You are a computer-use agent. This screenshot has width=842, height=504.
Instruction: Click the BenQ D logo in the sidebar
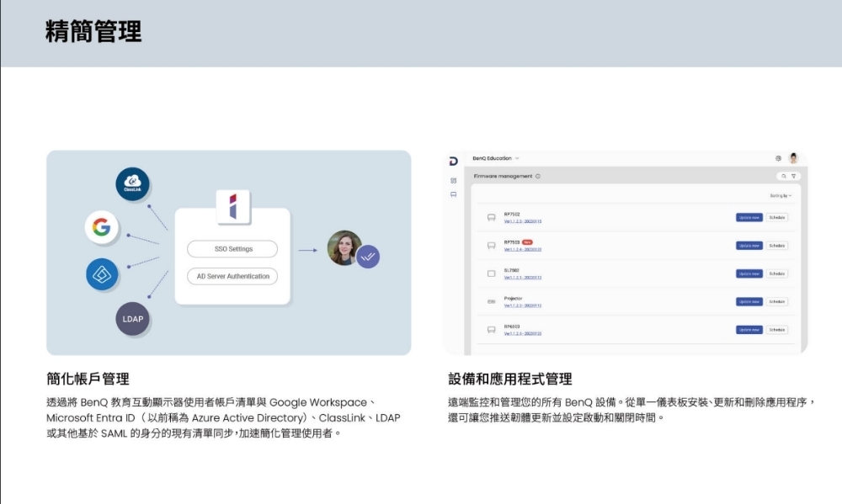[x=454, y=160]
